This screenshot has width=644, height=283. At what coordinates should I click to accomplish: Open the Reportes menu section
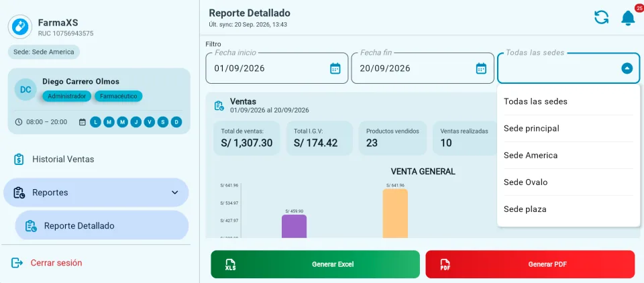(x=96, y=192)
